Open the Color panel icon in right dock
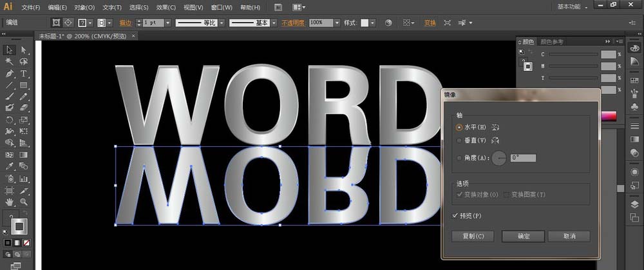644x270 pixels. (x=634, y=49)
